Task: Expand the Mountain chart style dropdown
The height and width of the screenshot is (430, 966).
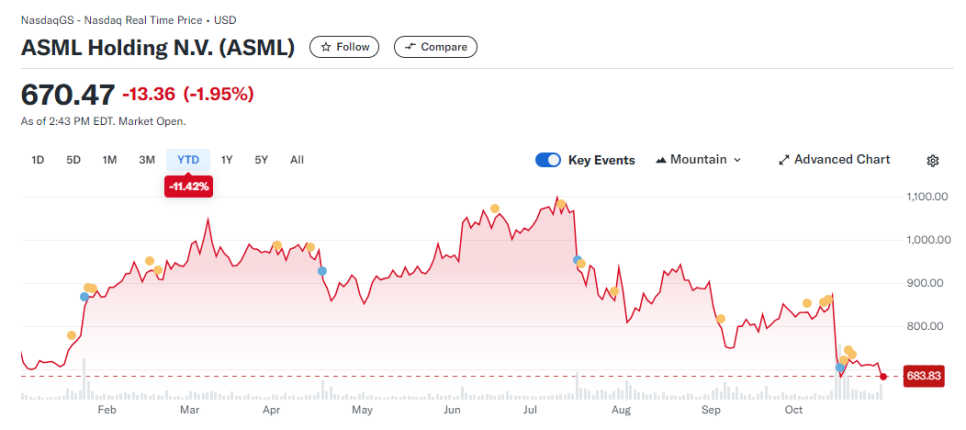Action: [x=699, y=160]
